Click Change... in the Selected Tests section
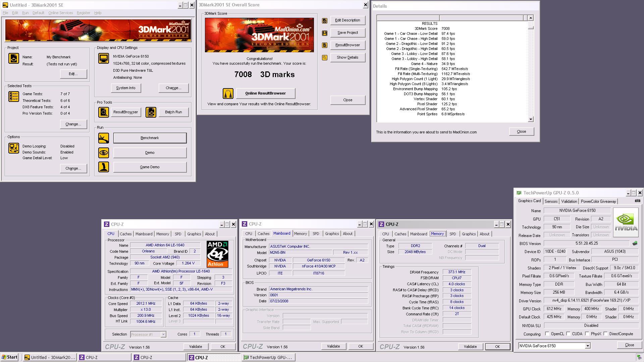The image size is (644, 362). click(x=73, y=124)
